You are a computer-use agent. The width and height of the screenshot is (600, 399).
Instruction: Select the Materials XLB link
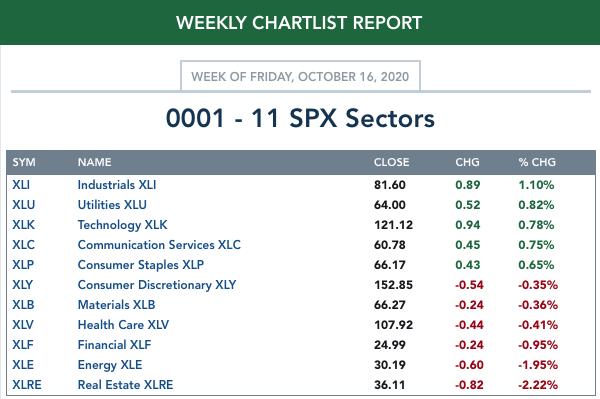click(116, 305)
